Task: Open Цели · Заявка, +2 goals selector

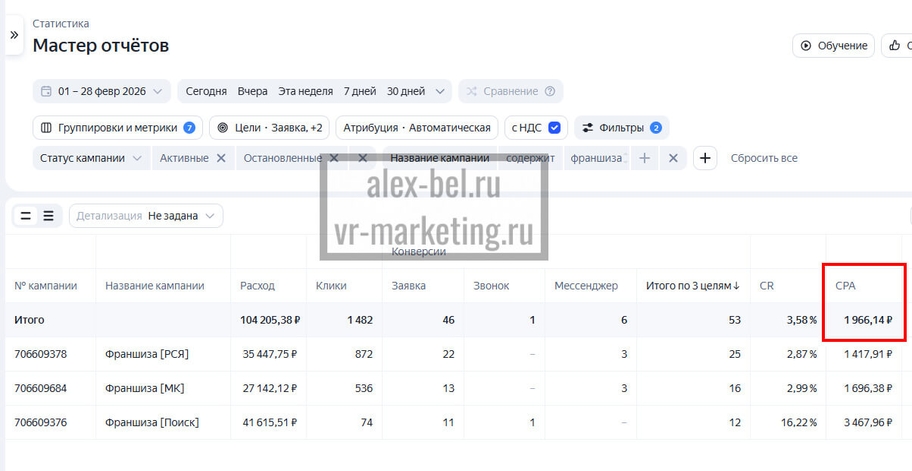Action: (x=269, y=128)
